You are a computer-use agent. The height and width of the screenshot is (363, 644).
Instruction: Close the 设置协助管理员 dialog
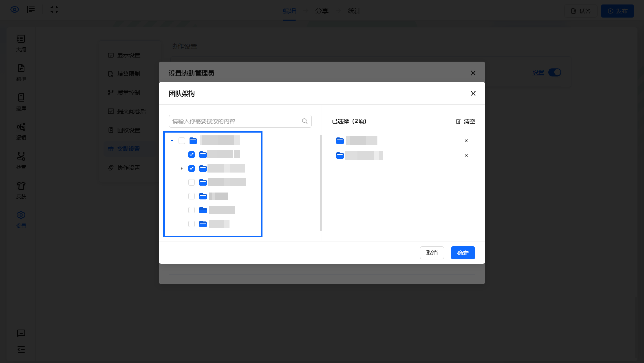pyautogui.click(x=473, y=73)
